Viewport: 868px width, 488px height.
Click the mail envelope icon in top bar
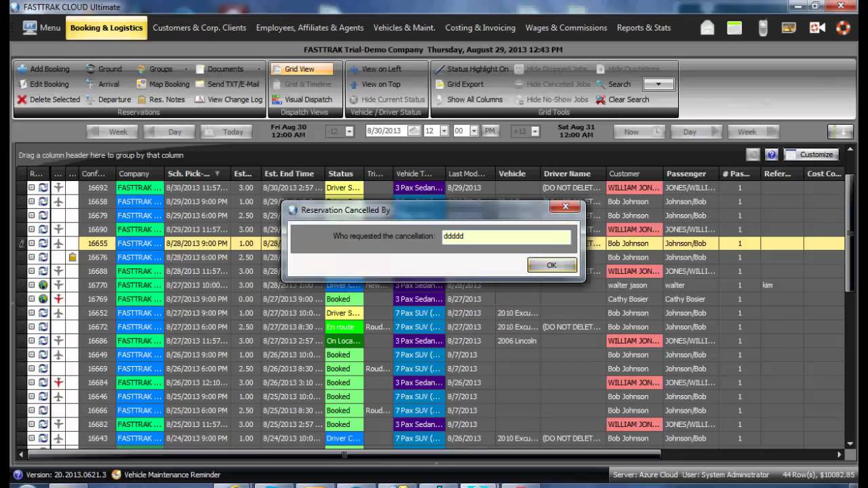tap(707, 28)
